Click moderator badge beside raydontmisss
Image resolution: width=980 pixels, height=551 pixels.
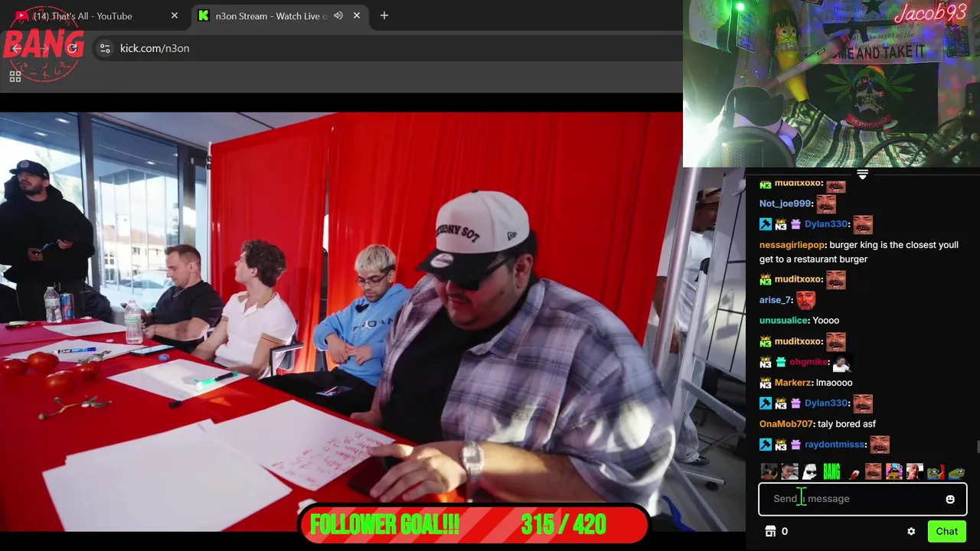pos(766,445)
